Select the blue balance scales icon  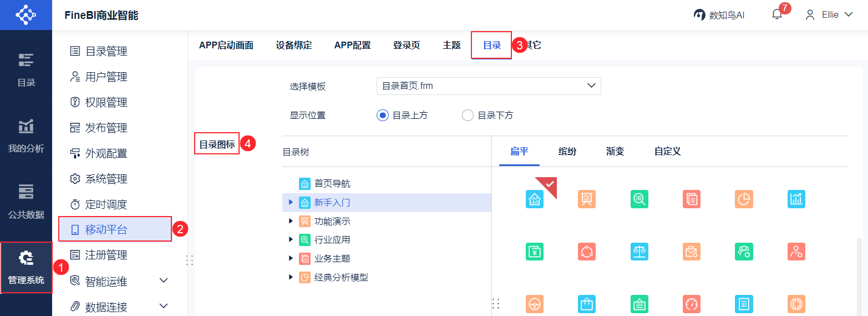(639, 252)
